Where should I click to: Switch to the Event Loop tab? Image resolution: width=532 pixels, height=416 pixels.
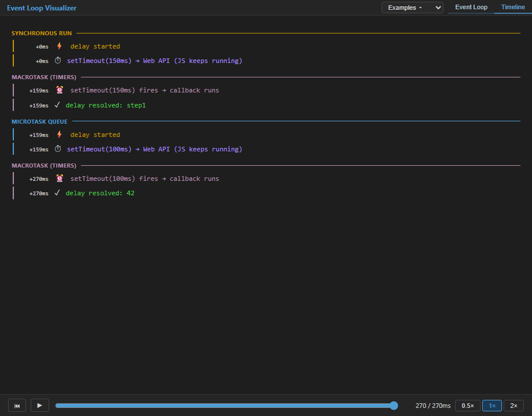471,7
